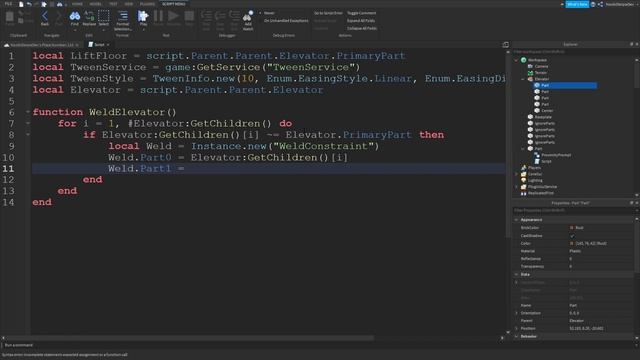Screen dimensions: 640x360
Task: Select the Script document tab
Action: click(99, 44)
